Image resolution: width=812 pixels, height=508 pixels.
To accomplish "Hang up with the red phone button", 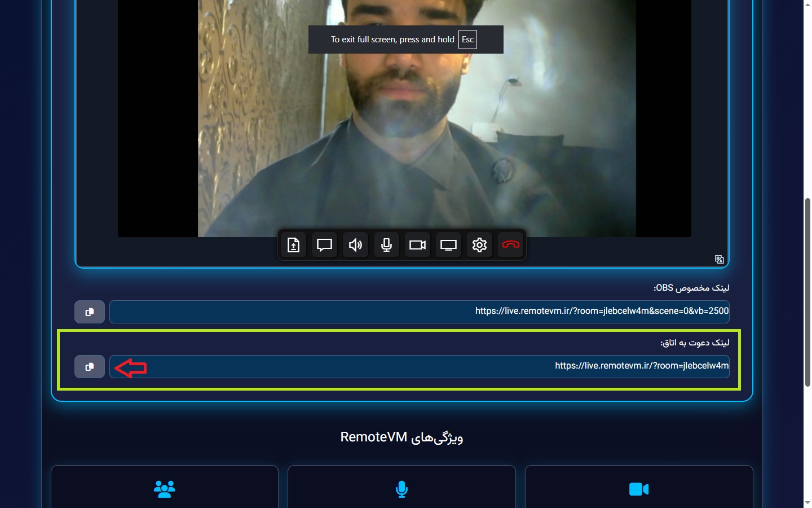I will tap(510, 245).
